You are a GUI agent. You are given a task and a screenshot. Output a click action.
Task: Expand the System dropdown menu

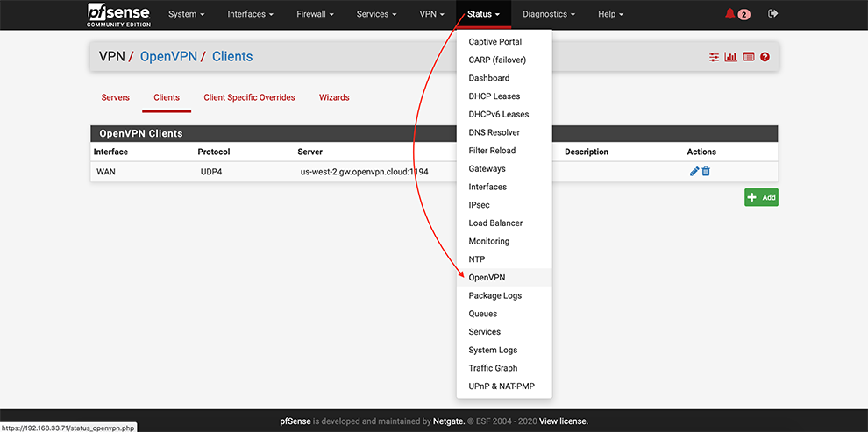click(x=186, y=15)
